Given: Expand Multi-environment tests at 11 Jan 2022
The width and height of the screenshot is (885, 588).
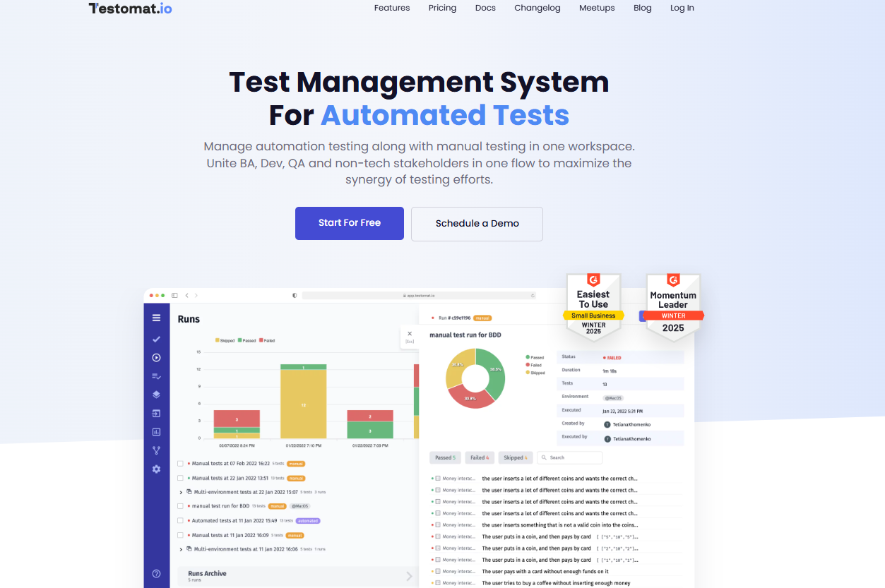Looking at the screenshot, I should [x=182, y=548].
